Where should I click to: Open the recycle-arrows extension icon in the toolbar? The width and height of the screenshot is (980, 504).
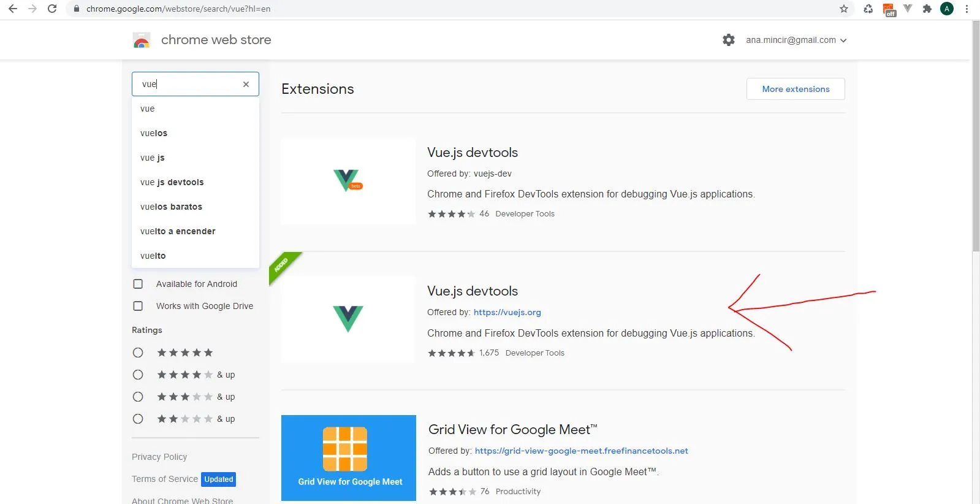pos(868,9)
